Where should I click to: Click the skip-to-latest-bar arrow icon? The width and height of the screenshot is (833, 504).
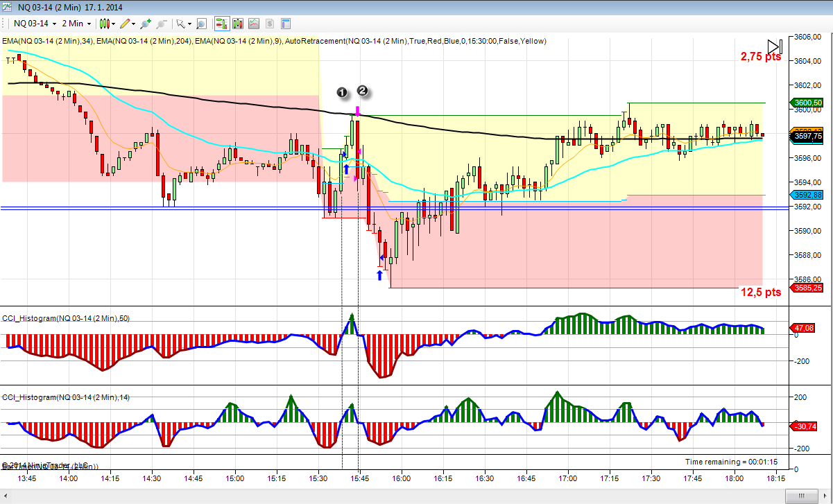[776, 47]
